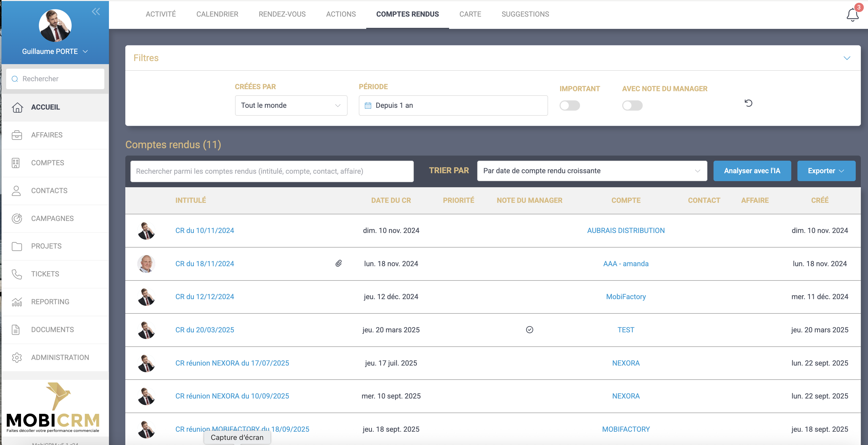Click the Analyser avec l'IA button

pyautogui.click(x=752, y=171)
